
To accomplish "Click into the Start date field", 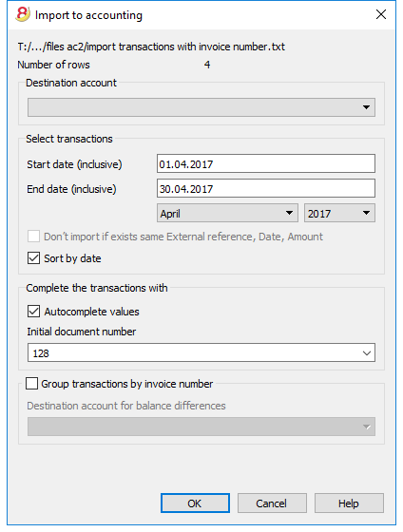I will [266, 163].
